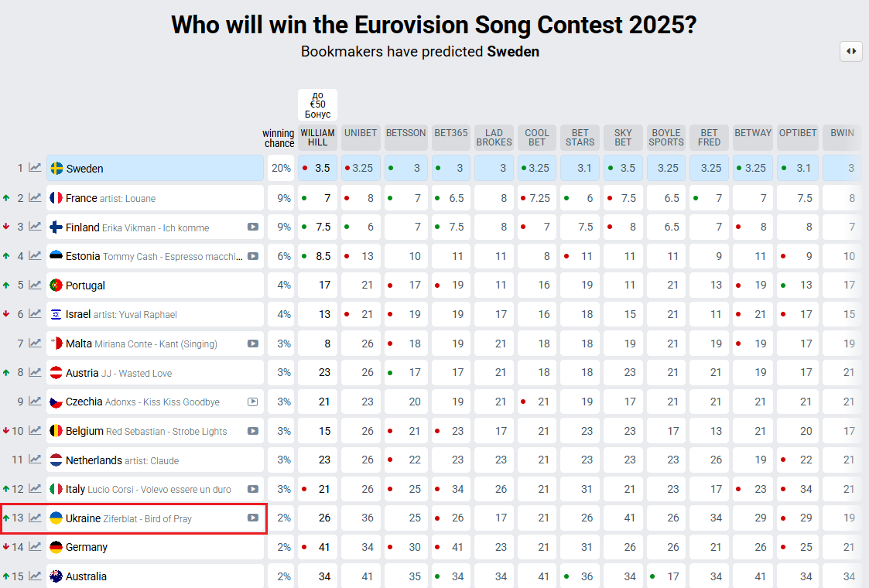Click the winning chance column header
This screenshot has height=588, width=869.
(279, 138)
